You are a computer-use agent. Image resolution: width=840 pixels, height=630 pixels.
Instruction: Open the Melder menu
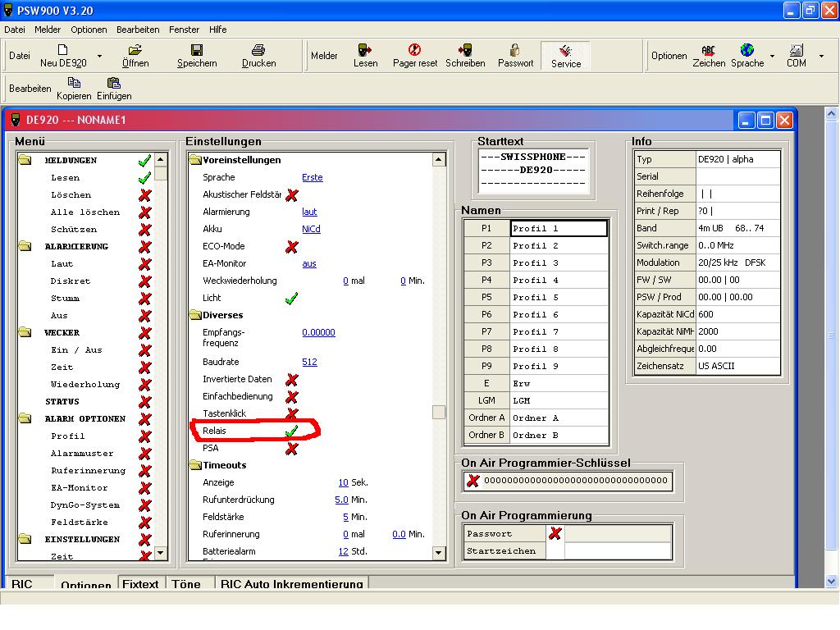click(48, 30)
